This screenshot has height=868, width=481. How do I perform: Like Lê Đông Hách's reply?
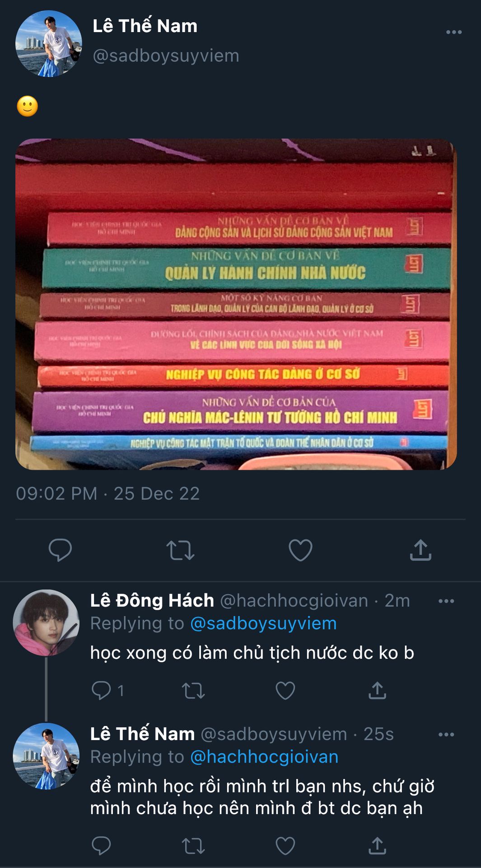(285, 690)
